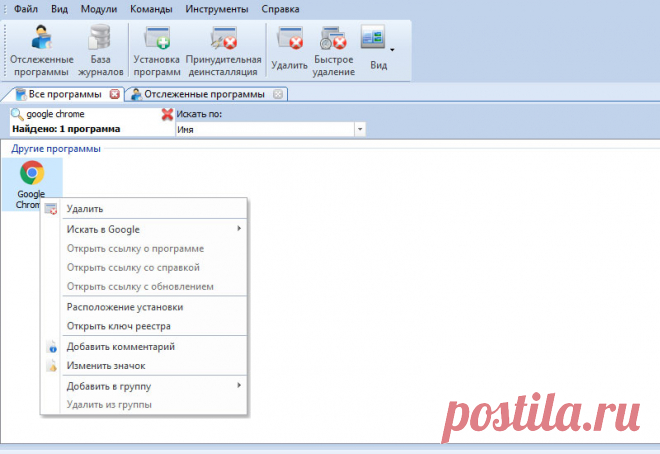The image size is (660, 454).
Task: Open the Отслеженные программы toolbar icon
Action: click(x=40, y=51)
